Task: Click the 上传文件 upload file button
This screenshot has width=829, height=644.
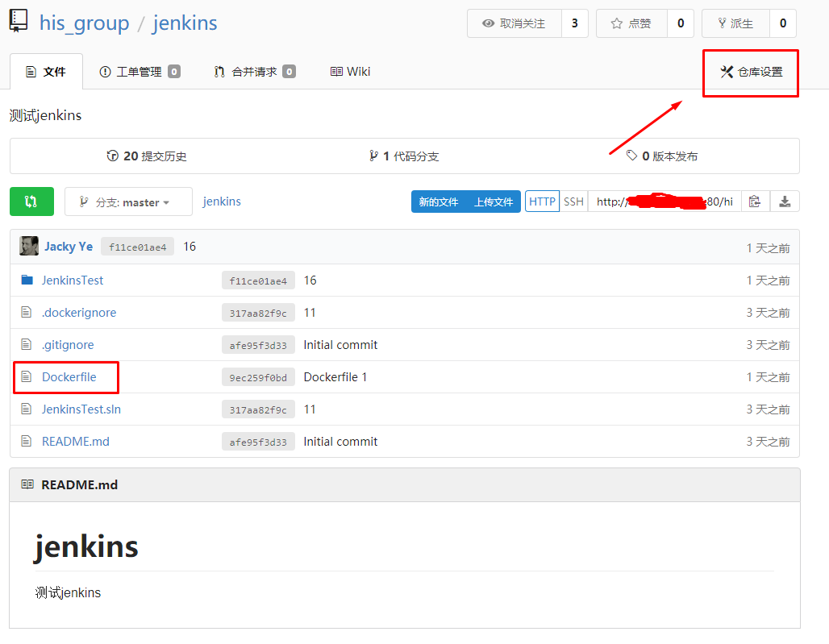Action: [x=494, y=202]
